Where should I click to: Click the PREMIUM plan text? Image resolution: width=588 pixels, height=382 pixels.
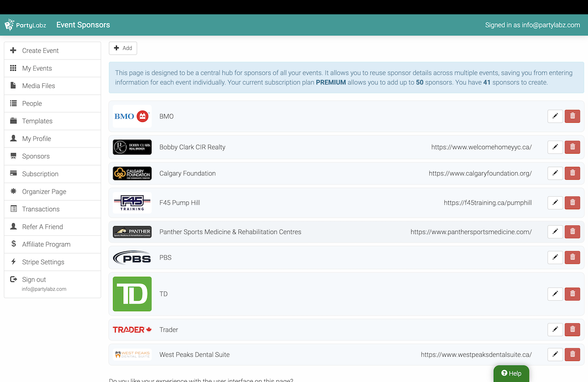point(331,83)
